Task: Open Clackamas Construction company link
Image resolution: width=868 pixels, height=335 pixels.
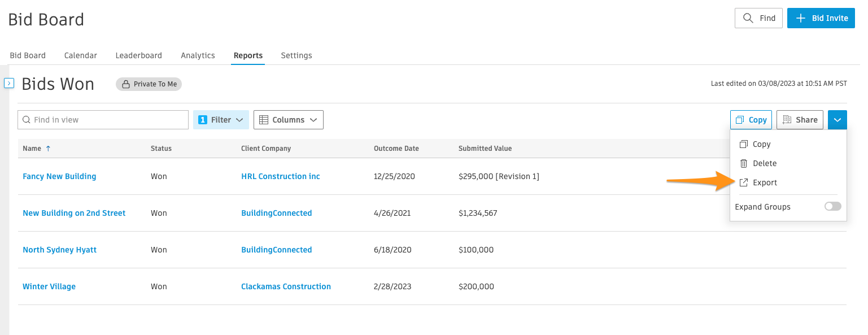Action: (286, 286)
